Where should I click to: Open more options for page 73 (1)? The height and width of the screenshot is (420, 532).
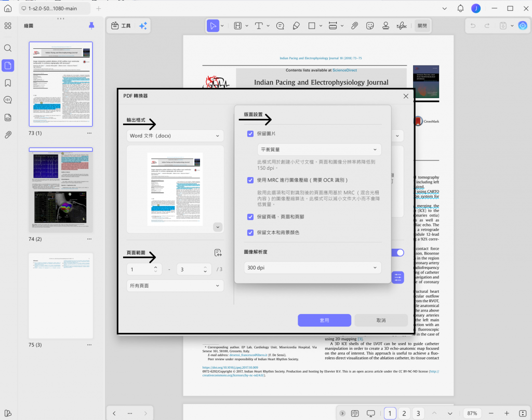[x=89, y=133]
